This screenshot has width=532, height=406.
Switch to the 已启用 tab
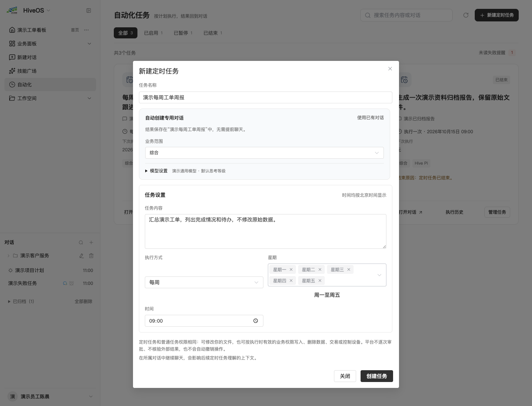153,33
